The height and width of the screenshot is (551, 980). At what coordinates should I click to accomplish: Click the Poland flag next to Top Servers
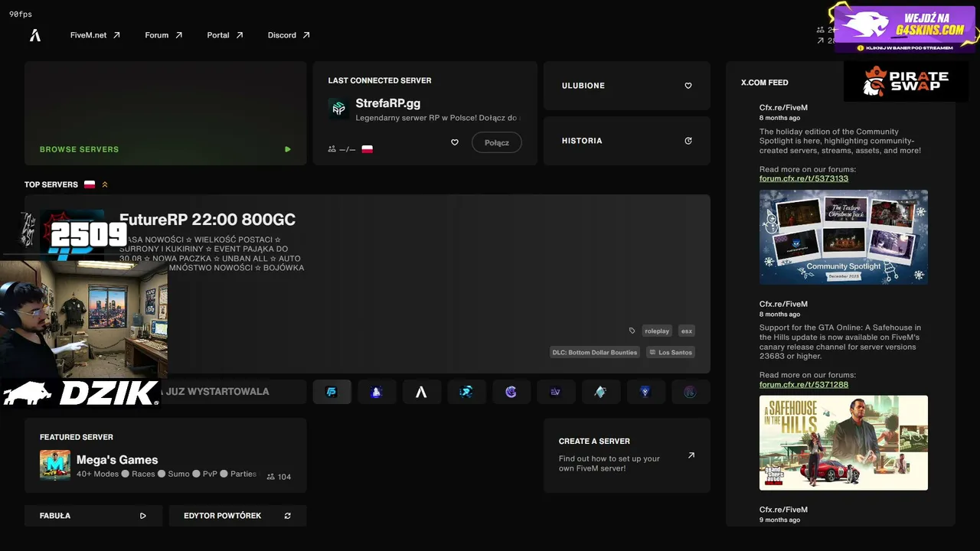tap(90, 184)
